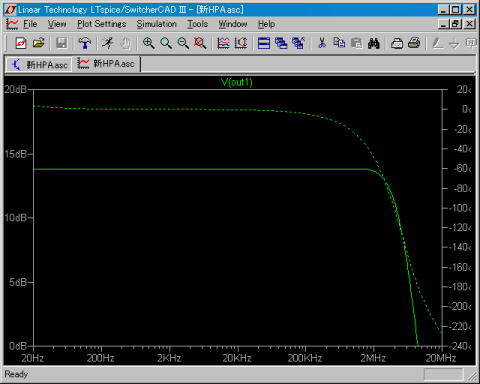Open the Window menu
480x384 pixels.
(233, 24)
